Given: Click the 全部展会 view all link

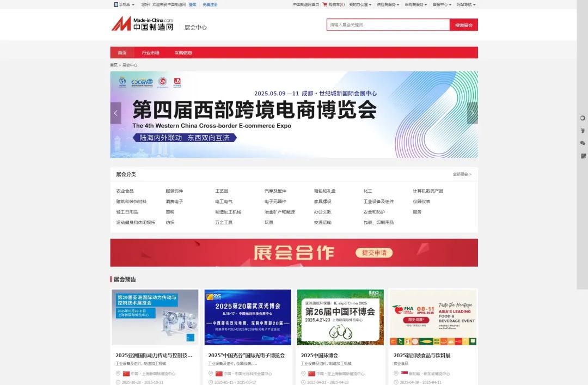Looking at the screenshot, I should [x=462, y=174].
